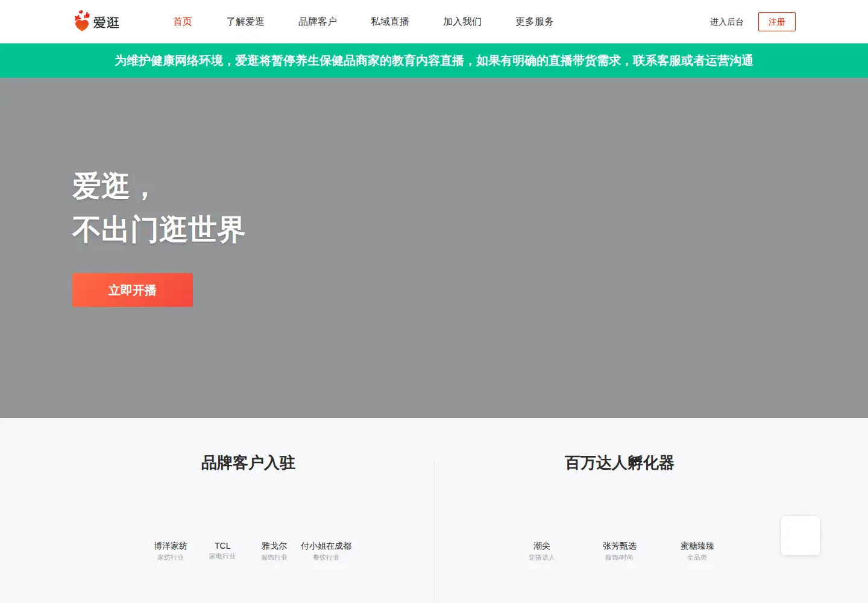Image resolution: width=868 pixels, height=603 pixels.
Task: Select 私域直播 in the navigation bar
Action: (390, 22)
